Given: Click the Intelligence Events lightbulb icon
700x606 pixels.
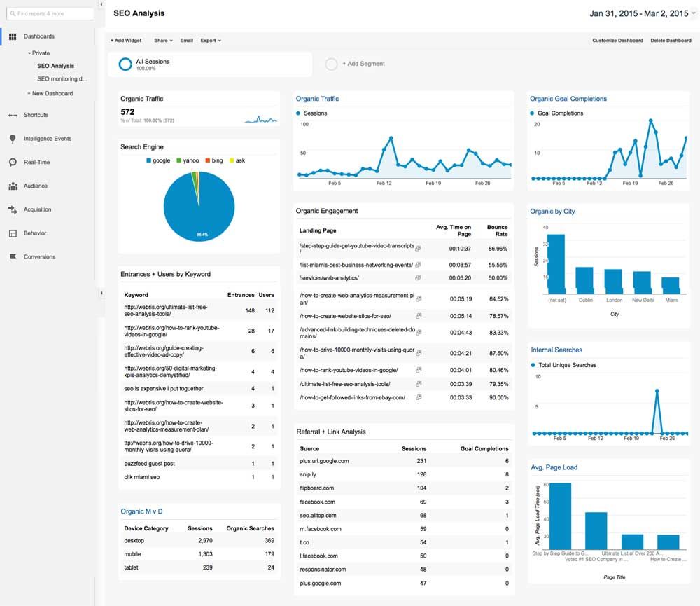Looking at the screenshot, I should coord(13,139).
